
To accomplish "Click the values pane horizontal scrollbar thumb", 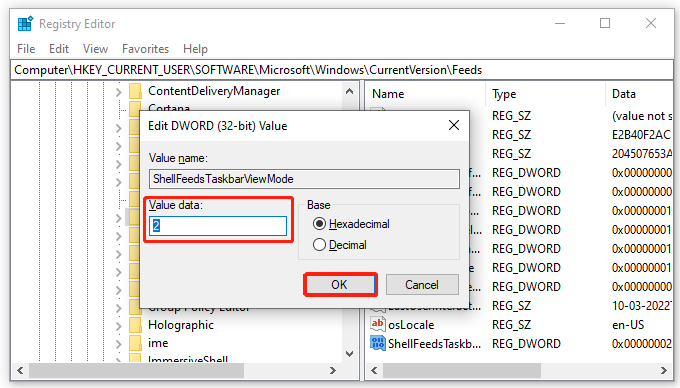I will click(x=462, y=371).
